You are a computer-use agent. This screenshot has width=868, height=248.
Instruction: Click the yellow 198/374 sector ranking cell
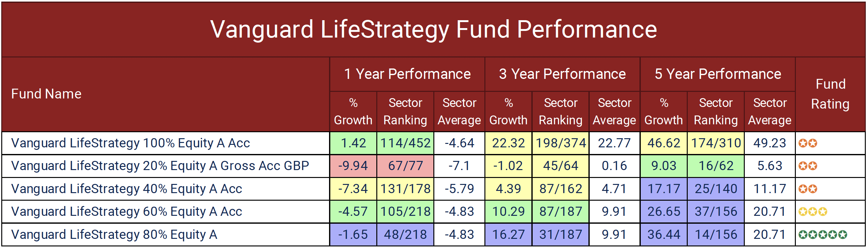click(560, 143)
